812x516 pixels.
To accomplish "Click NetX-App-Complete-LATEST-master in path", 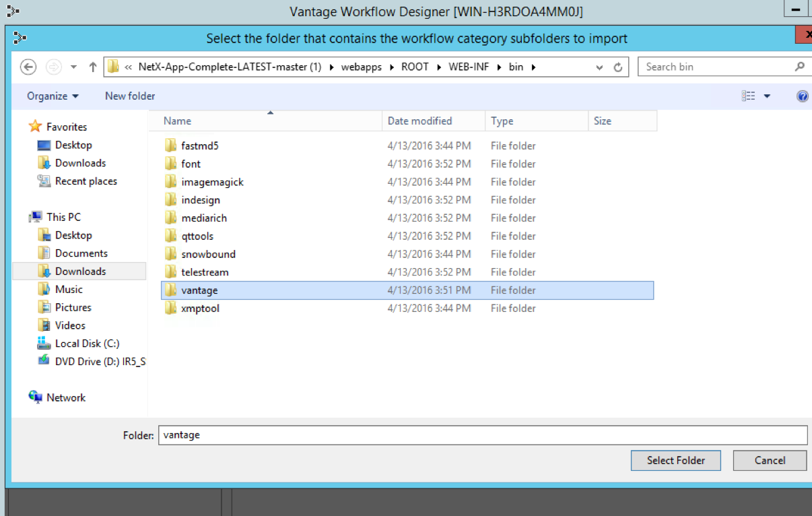I will pos(230,67).
